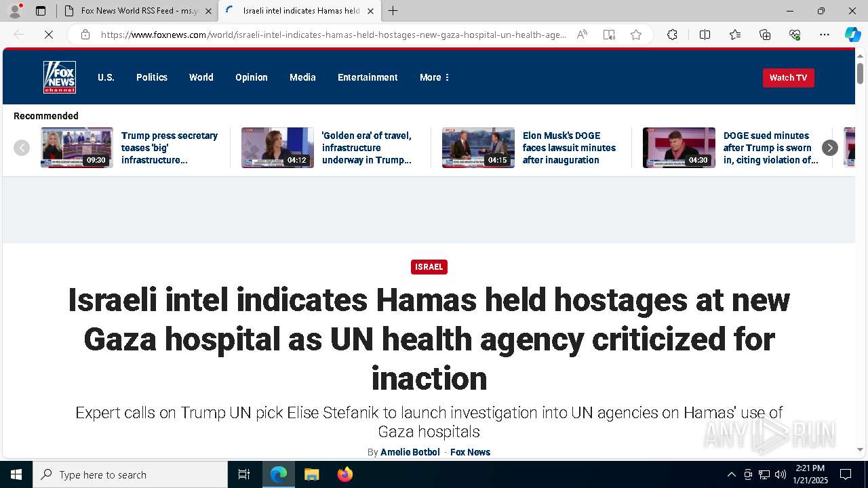
Task: Click the taskbar search box
Action: 130,474
